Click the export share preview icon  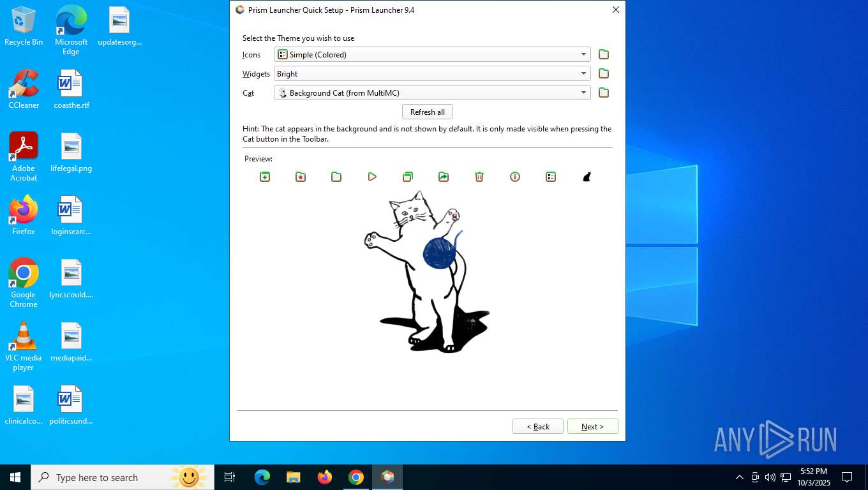click(444, 177)
